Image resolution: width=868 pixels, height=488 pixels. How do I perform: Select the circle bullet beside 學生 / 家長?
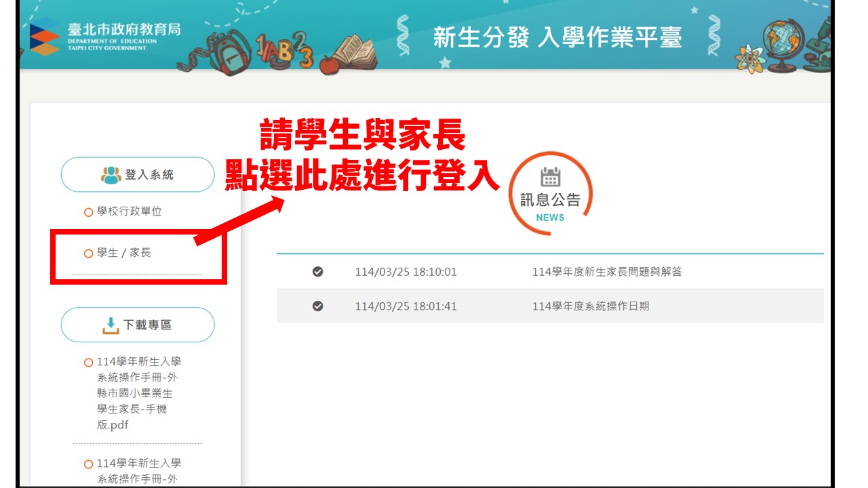88,253
